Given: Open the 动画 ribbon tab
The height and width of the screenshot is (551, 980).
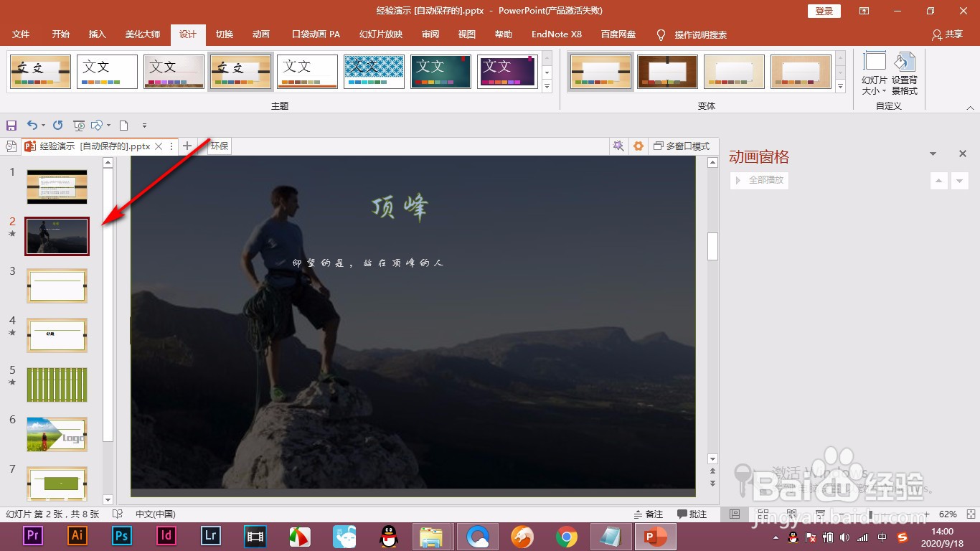Looking at the screenshot, I should coord(261,34).
